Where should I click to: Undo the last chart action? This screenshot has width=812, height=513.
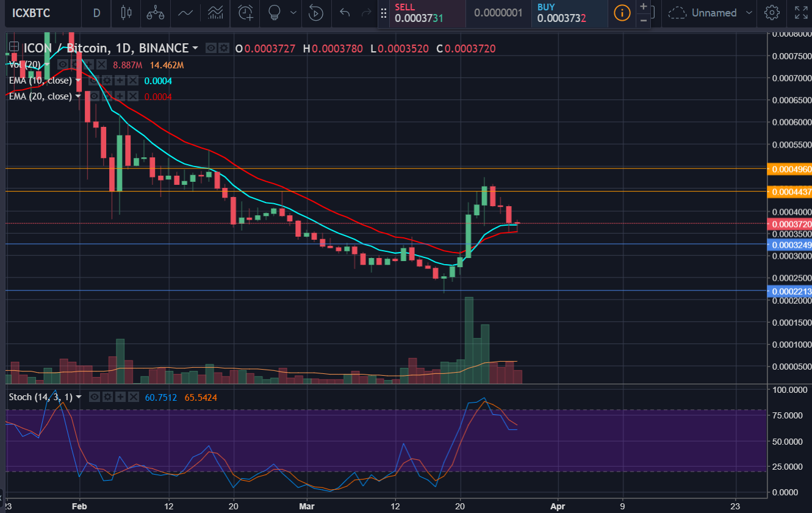(345, 12)
